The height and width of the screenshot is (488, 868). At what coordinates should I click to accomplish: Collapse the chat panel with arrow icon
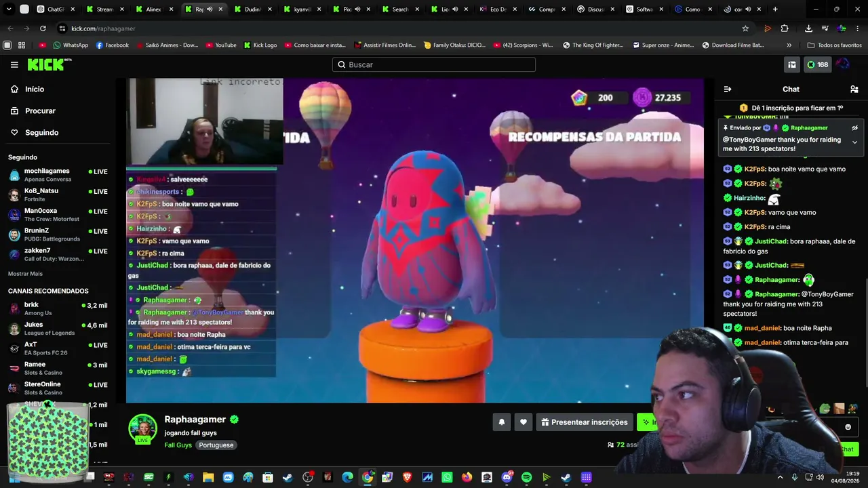[x=728, y=89]
